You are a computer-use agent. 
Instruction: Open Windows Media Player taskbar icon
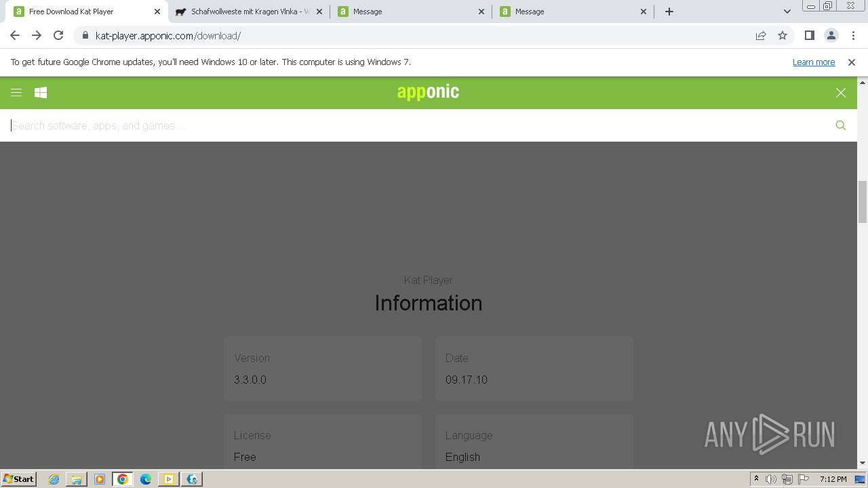tap(100, 479)
